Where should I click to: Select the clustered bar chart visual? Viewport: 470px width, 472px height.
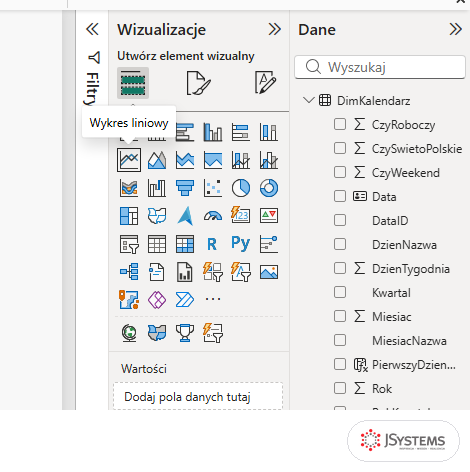coord(185,132)
